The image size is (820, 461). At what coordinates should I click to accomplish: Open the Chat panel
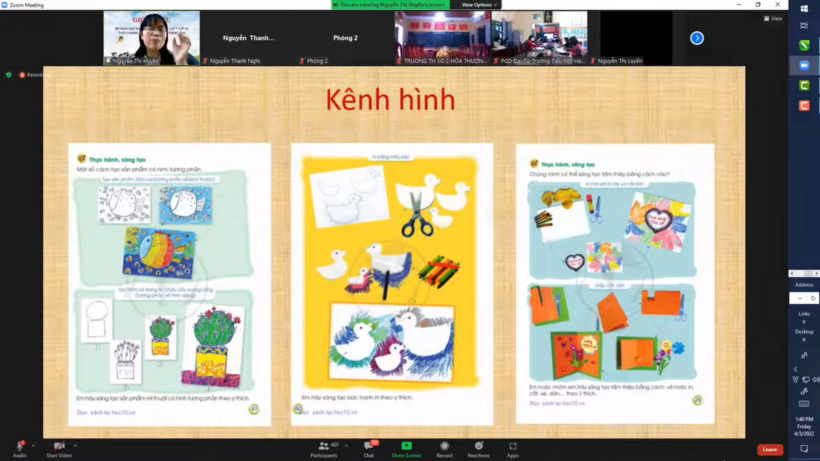point(368,446)
